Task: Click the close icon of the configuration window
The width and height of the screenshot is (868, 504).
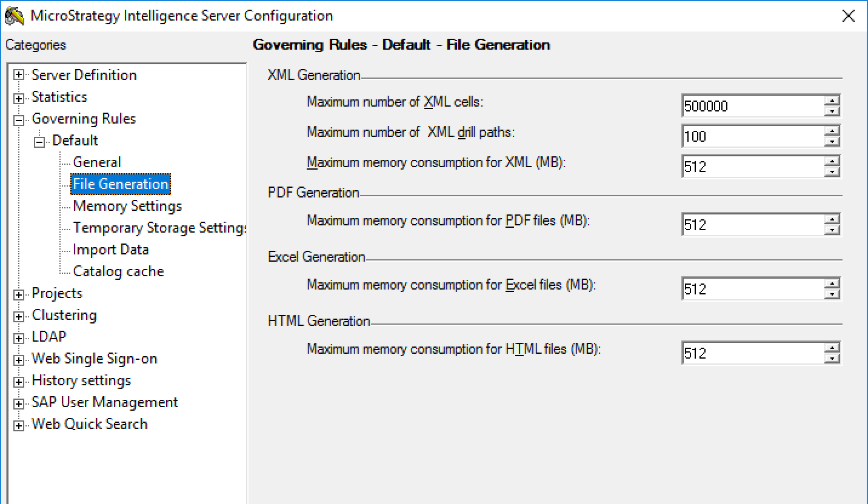Action: (848, 16)
